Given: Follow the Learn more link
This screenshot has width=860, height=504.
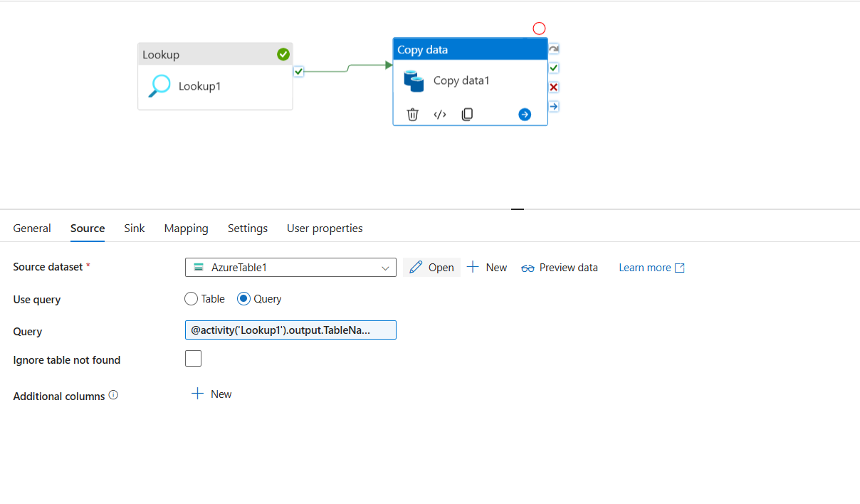Looking at the screenshot, I should tap(651, 268).
